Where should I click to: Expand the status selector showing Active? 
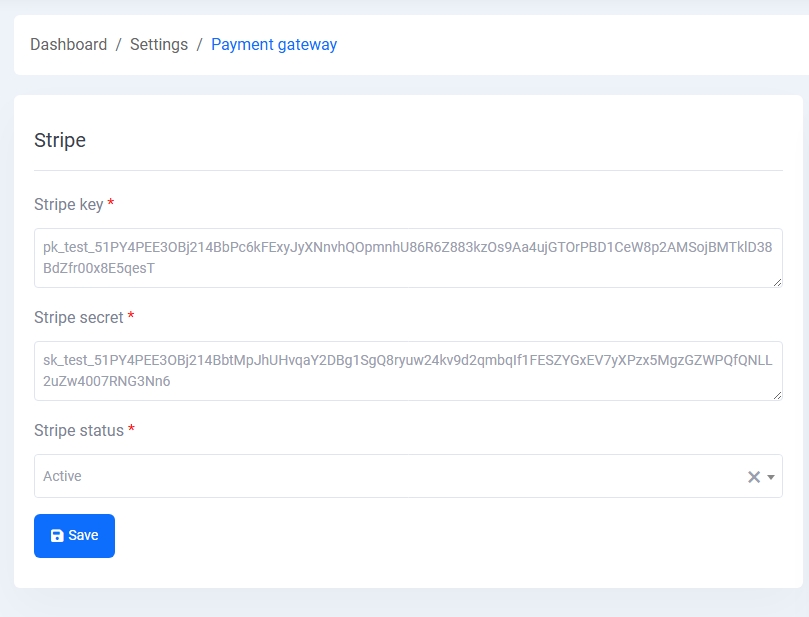tap(400, 476)
